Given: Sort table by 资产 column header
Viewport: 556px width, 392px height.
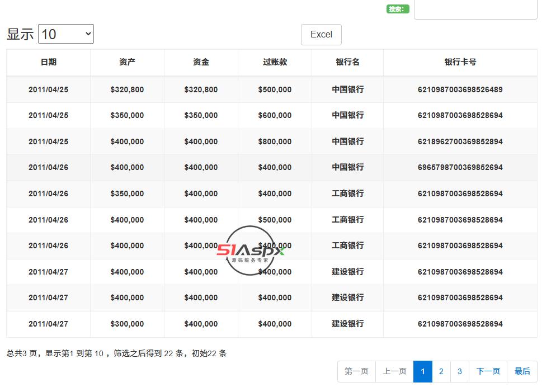Looking at the screenshot, I should pos(127,62).
